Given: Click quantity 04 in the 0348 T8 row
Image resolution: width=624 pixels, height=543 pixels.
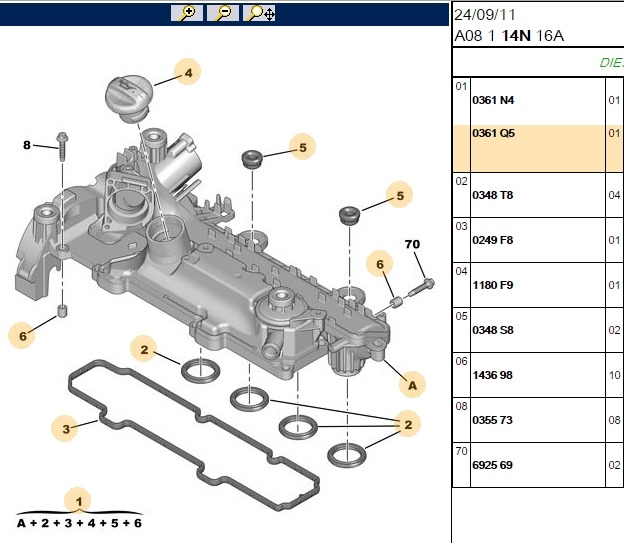Looking at the screenshot, I should point(614,195).
